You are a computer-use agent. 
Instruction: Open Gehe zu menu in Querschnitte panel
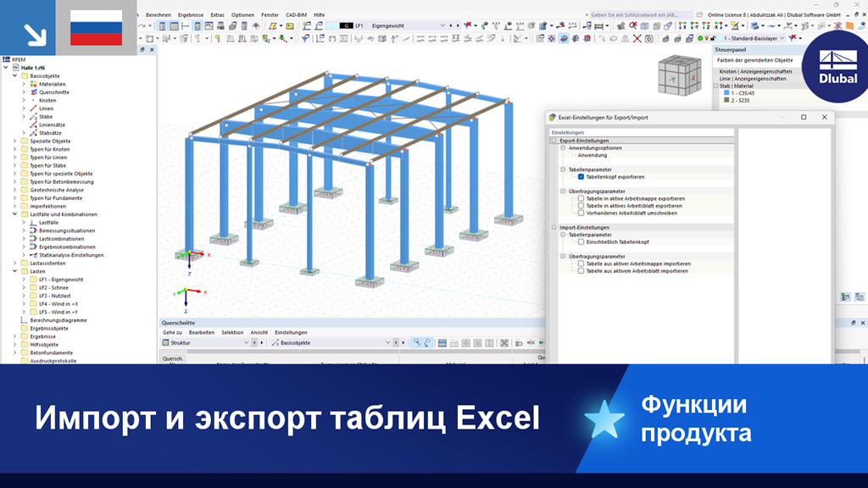pyautogui.click(x=172, y=332)
